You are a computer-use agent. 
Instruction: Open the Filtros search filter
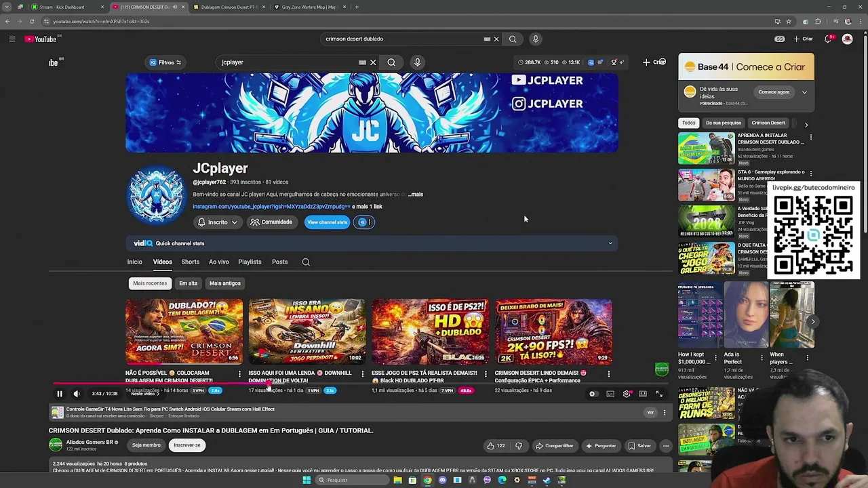tap(165, 62)
